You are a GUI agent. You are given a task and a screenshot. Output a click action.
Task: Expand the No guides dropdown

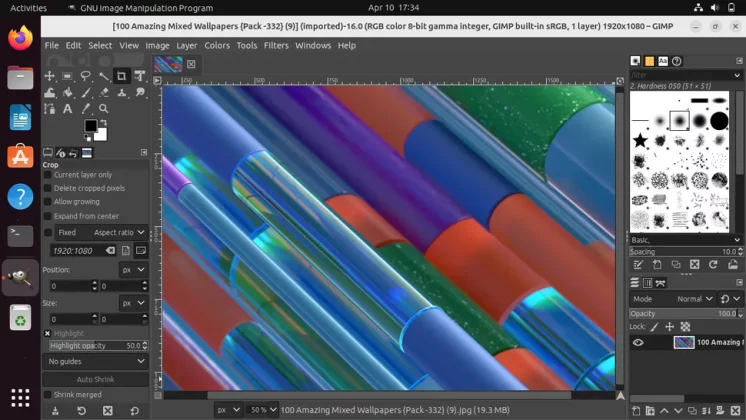pos(97,361)
